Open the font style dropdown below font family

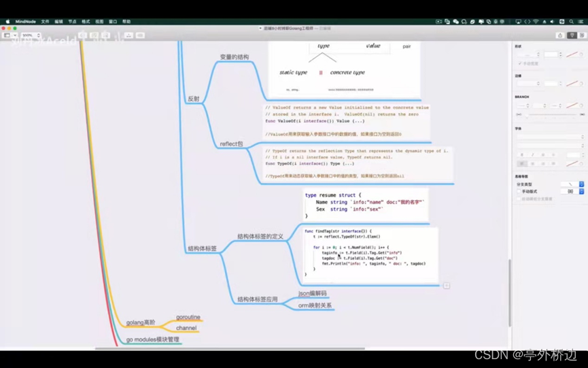click(x=550, y=146)
